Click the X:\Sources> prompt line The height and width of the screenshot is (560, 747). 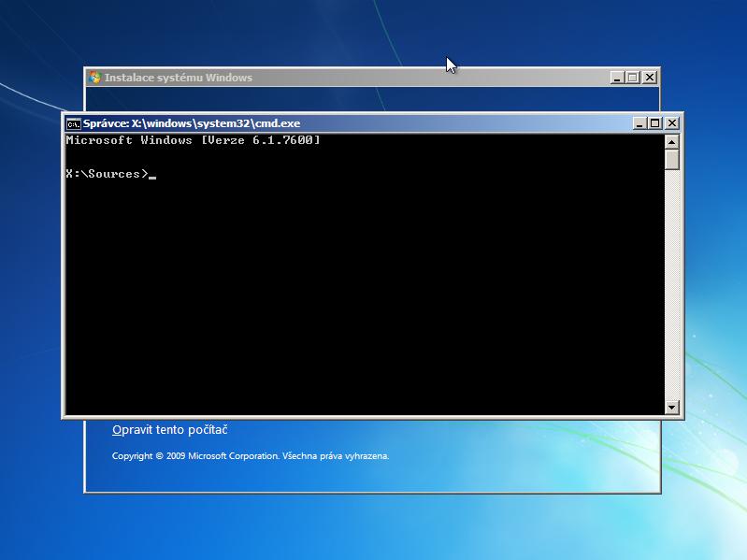pyautogui.click(x=107, y=174)
